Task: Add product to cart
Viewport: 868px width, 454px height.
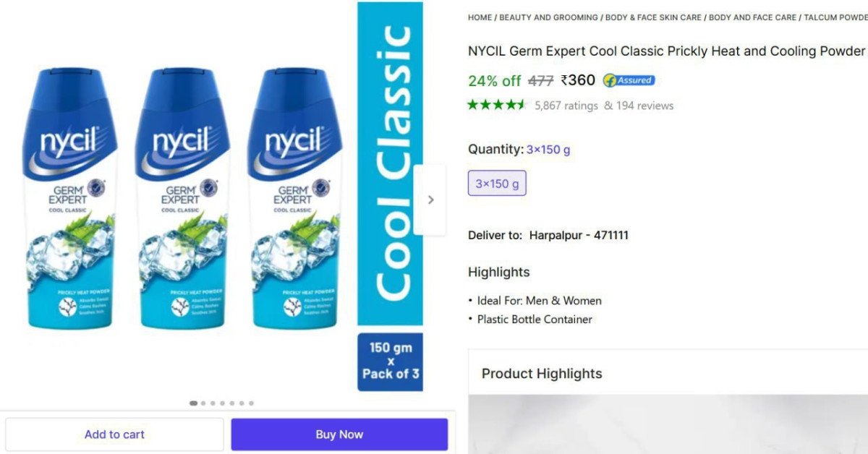Action: point(115,434)
